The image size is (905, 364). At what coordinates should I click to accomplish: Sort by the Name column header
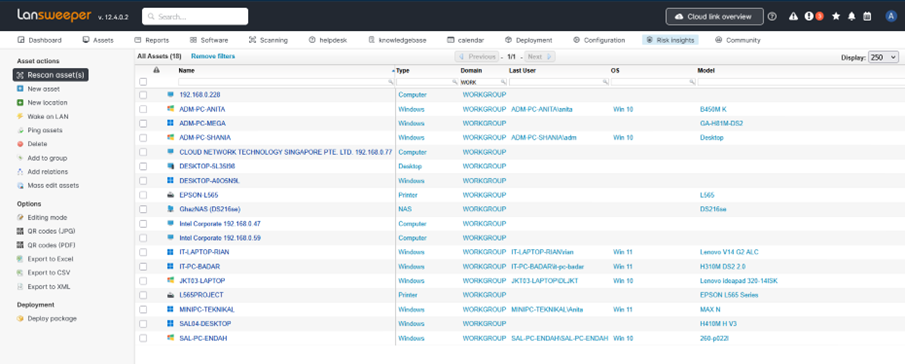[x=186, y=70]
